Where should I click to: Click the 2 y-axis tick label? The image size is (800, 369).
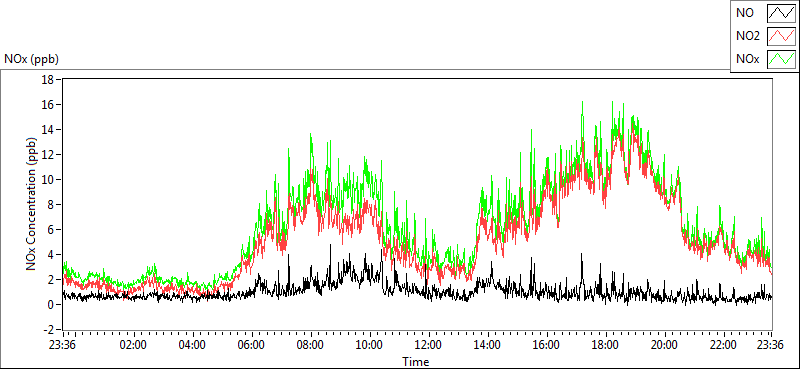pyautogui.click(x=52, y=280)
